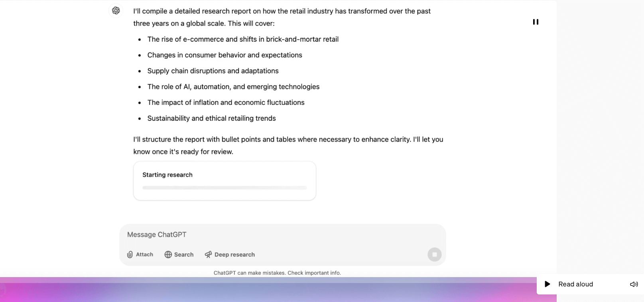Toggle Deep research mode

pyautogui.click(x=230, y=255)
